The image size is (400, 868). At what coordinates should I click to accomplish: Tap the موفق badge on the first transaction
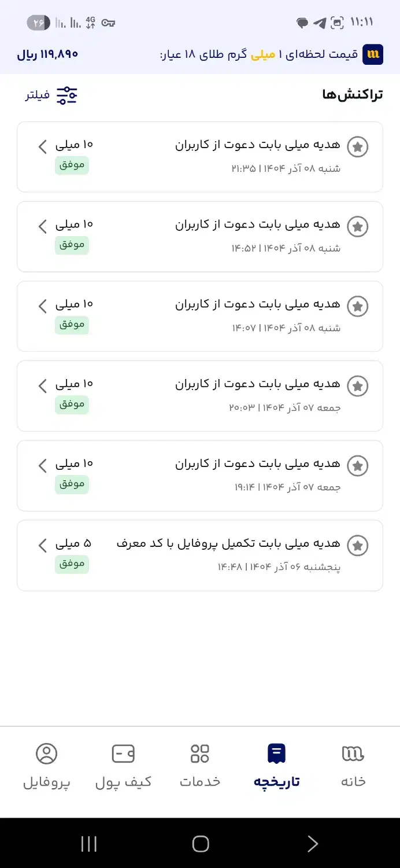[72, 165]
